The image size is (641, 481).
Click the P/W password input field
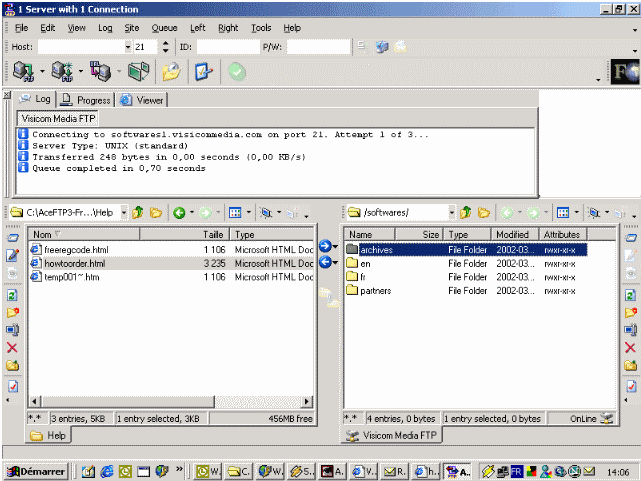pyautogui.click(x=318, y=46)
